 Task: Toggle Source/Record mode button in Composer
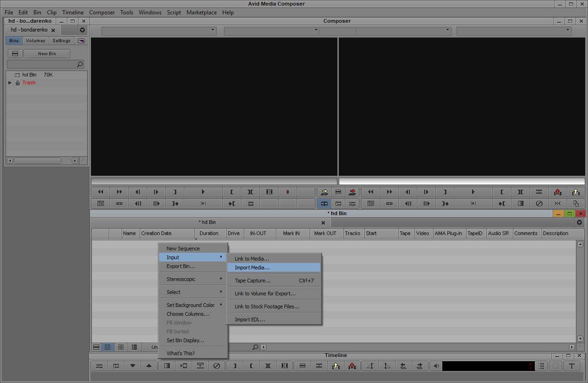point(324,204)
